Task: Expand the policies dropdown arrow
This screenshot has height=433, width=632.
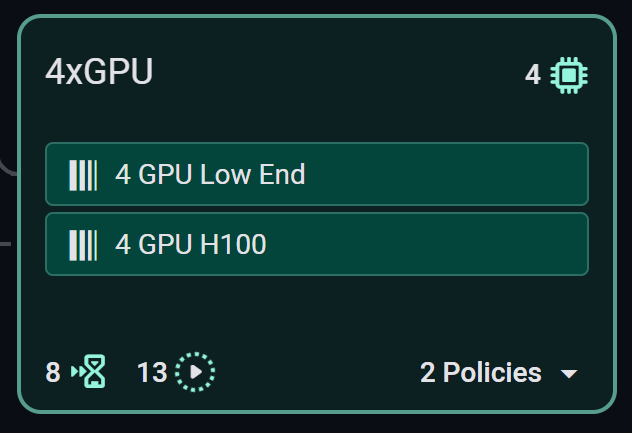Action: pos(569,374)
